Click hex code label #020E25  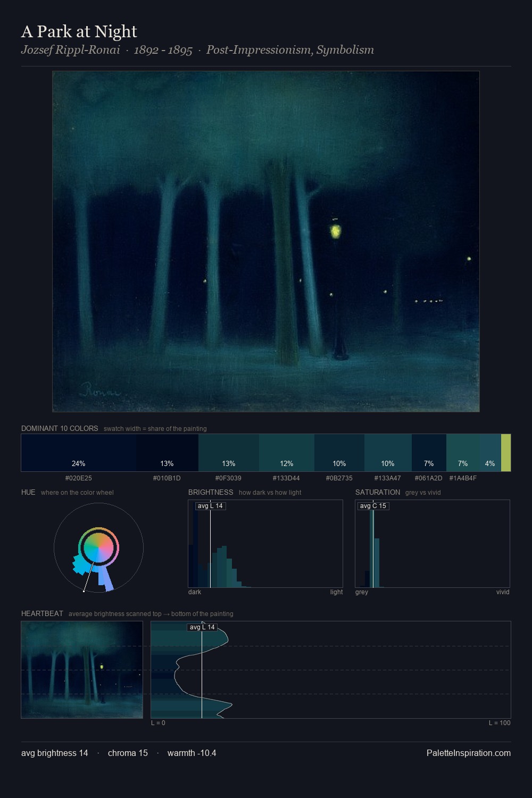coord(79,478)
